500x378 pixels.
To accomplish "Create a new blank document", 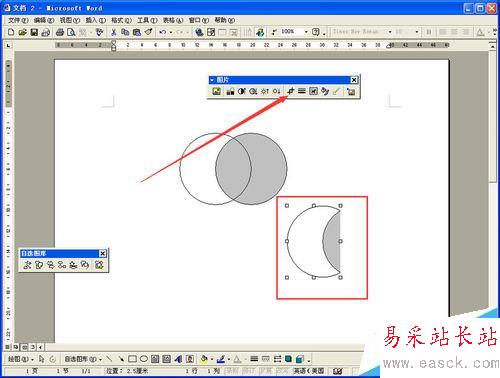I will pos(11,32).
